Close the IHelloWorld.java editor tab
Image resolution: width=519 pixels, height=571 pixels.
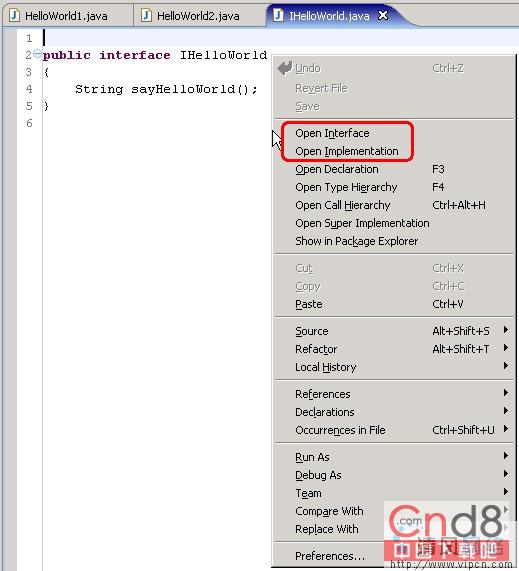click(x=383, y=15)
